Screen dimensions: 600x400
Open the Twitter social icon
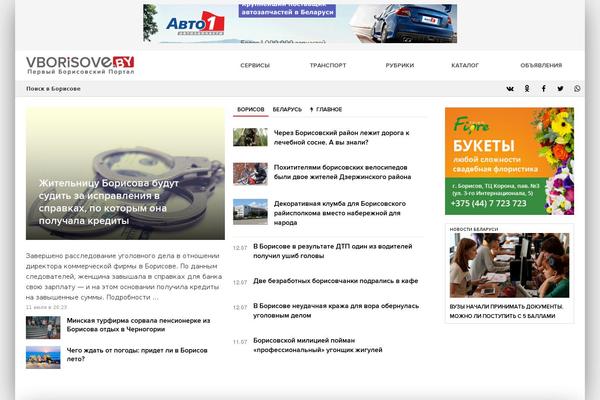560,89
